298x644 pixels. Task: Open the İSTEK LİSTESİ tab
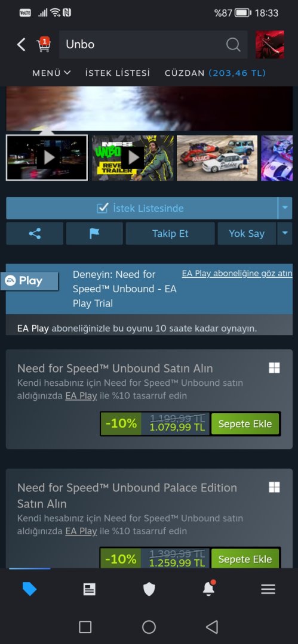coord(118,73)
